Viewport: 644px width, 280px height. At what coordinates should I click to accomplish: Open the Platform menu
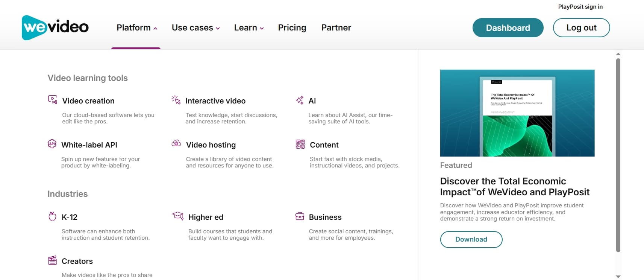tap(137, 27)
